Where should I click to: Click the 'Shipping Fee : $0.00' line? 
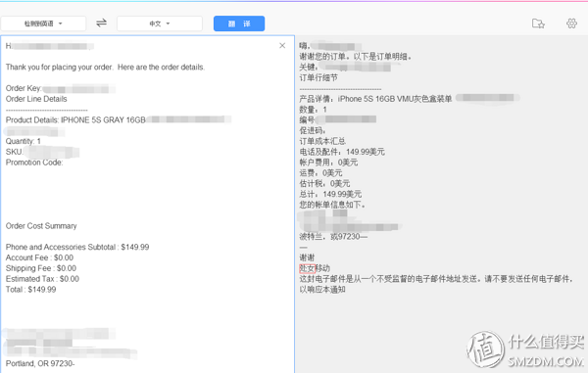[41, 268]
